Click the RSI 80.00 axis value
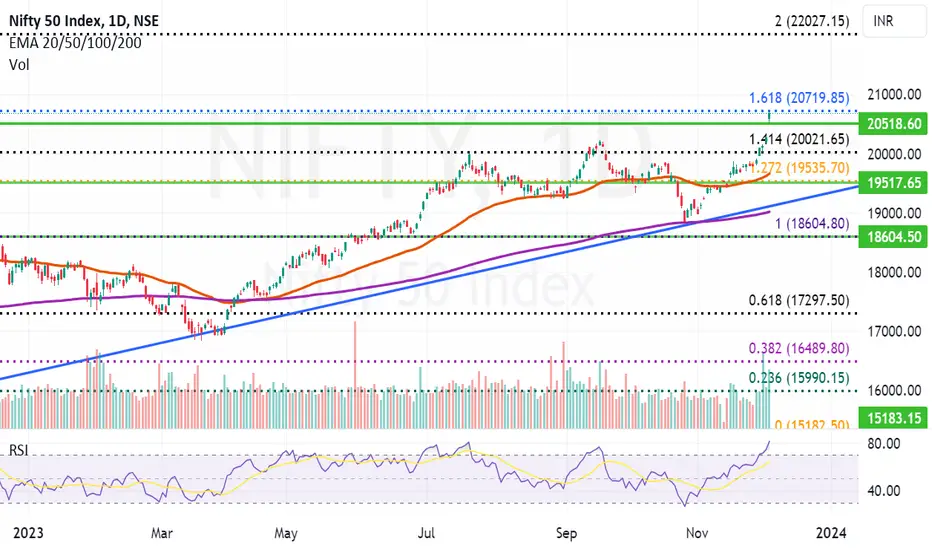 (884, 444)
